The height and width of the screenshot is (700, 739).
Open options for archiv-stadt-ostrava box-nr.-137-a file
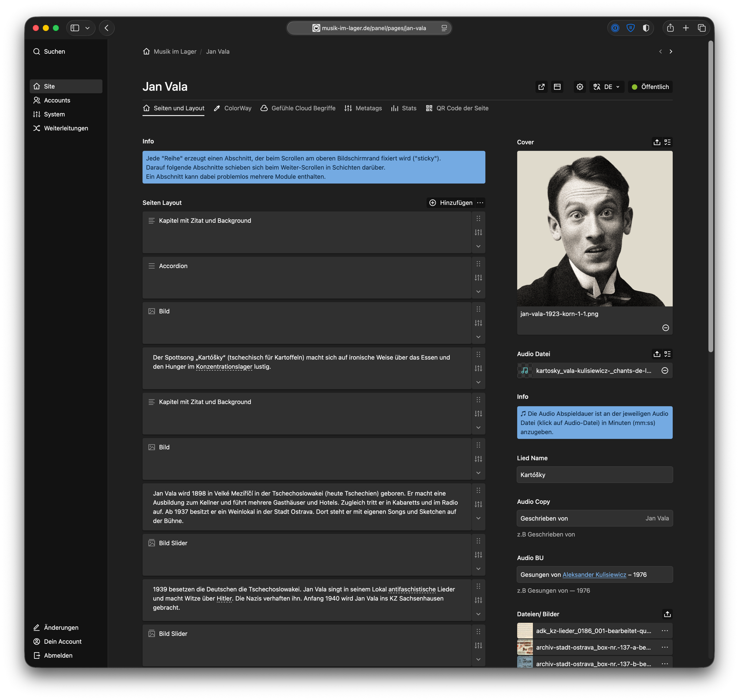[665, 647]
